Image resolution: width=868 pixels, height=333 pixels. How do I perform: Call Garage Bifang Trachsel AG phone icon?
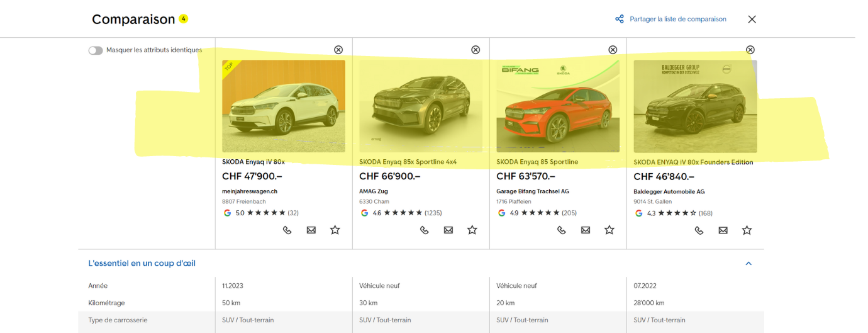[561, 230]
